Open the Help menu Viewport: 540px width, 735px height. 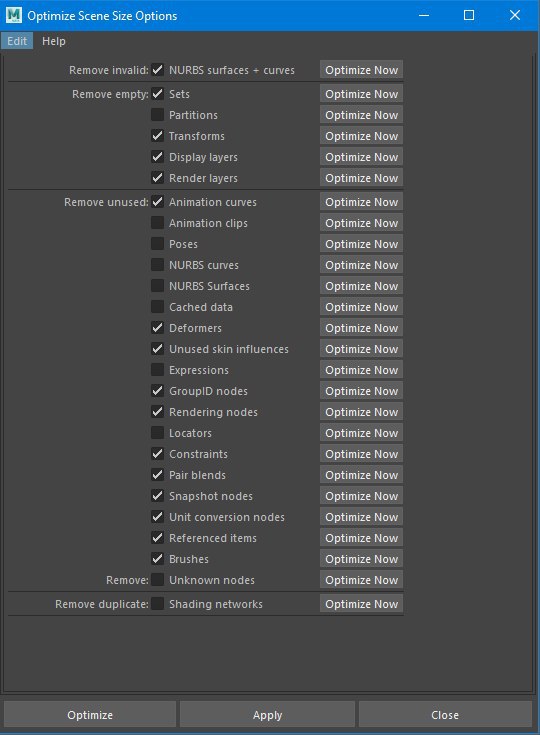point(54,41)
